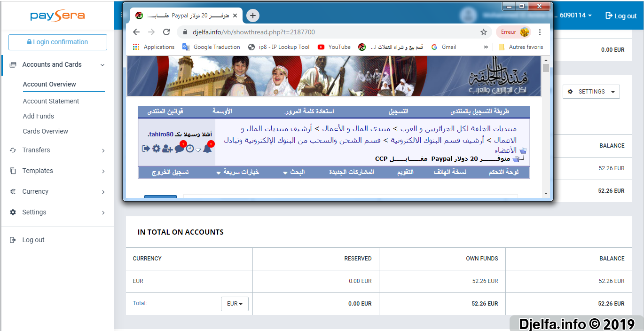
Task: Click the نسخة الهاتف forum menu item
Action: (450, 172)
